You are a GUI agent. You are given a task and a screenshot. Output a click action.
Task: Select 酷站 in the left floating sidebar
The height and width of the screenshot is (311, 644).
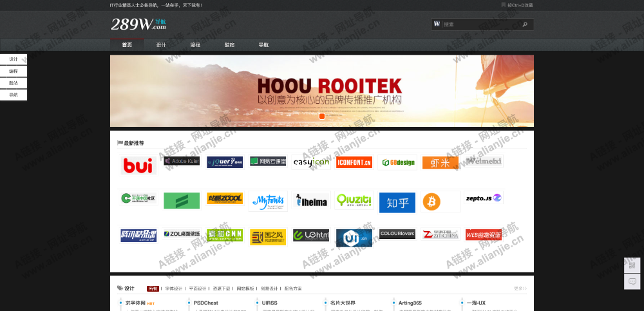pyautogui.click(x=14, y=83)
